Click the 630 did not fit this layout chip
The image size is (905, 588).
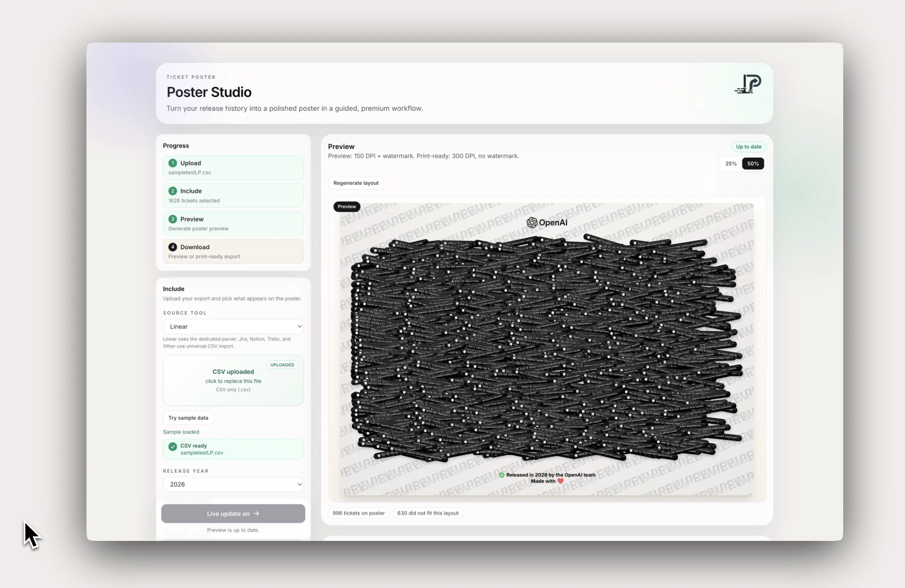coord(427,513)
